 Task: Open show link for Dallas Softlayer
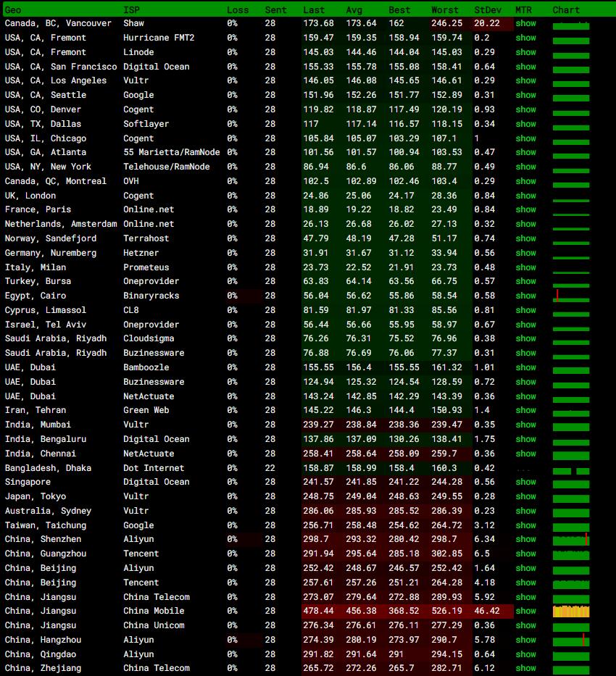point(525,124)
